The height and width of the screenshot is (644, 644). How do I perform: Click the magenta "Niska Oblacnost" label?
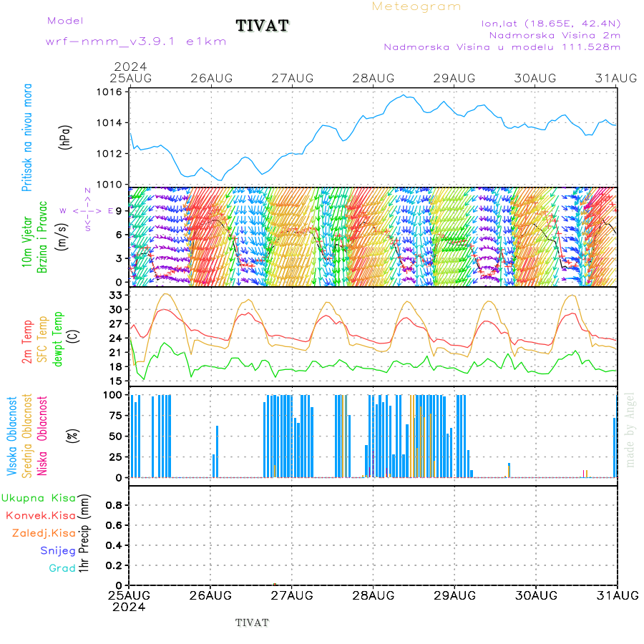coord(42,436)
